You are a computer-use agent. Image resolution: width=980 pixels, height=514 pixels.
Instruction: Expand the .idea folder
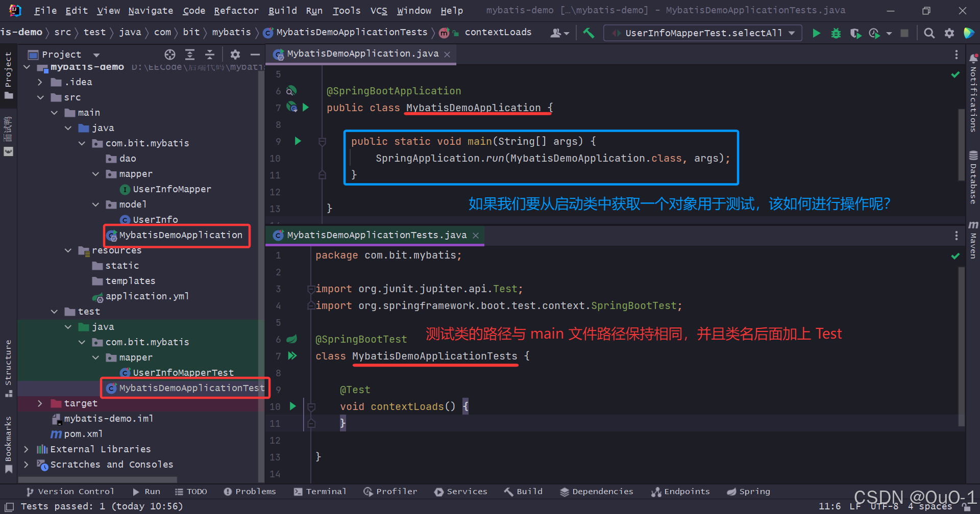[40, 82]
